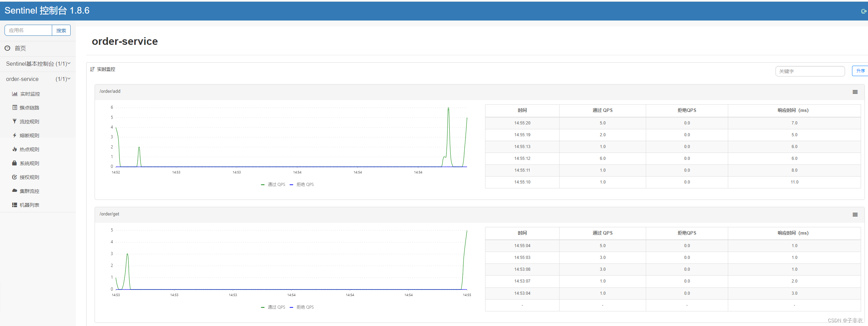Screen dimensions: 868x326
Task: Open 流控规则 in the sidebar
Action: point(30,122)
